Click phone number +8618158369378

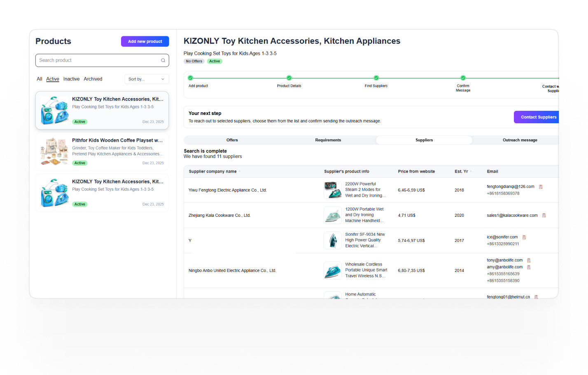click(503, 193)
